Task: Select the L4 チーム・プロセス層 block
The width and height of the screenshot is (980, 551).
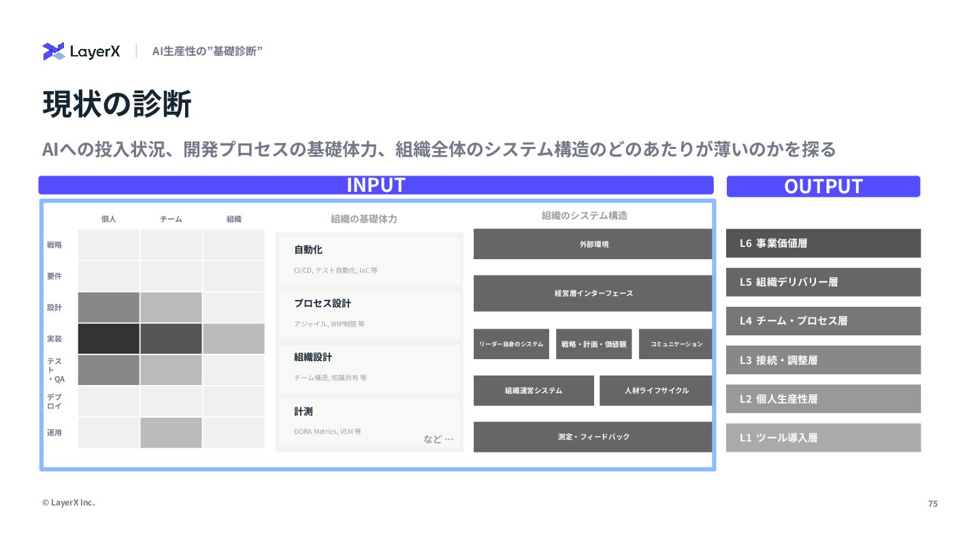Action: coord(823,320)
